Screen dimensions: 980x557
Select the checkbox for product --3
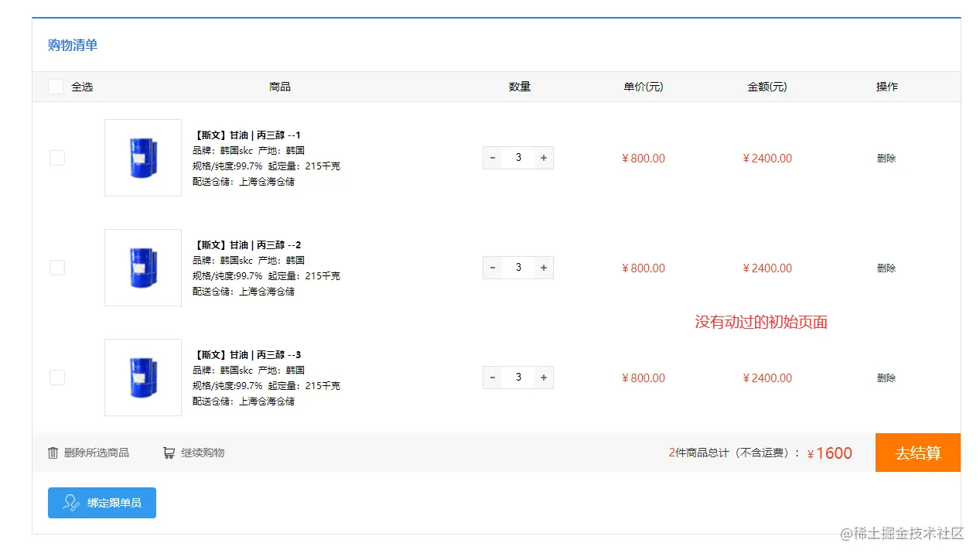coord(57,378)
